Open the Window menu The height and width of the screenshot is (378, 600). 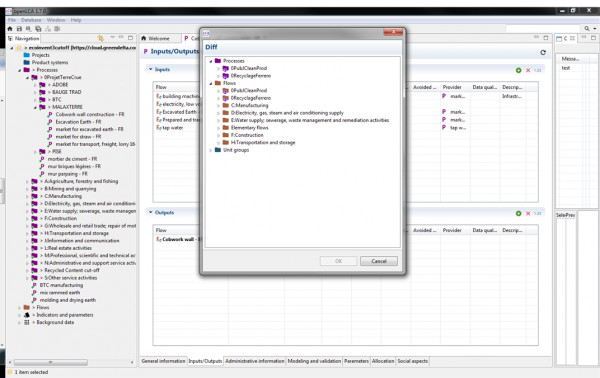pos(56,20)
